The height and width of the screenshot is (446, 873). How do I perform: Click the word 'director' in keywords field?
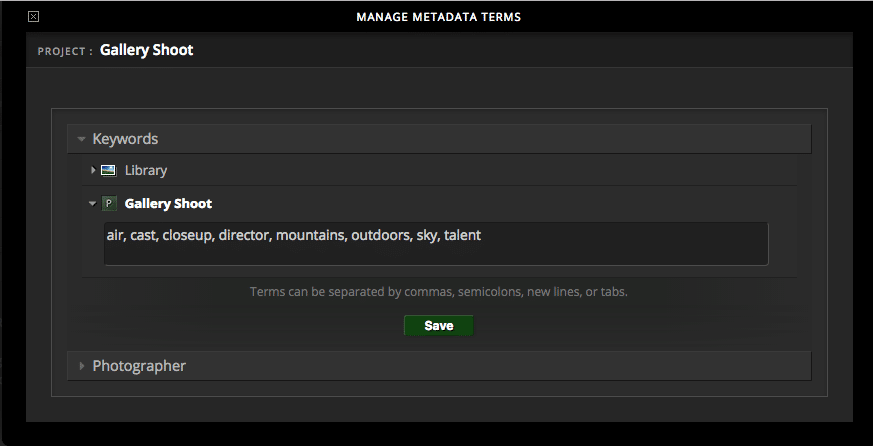pos(243,236)
